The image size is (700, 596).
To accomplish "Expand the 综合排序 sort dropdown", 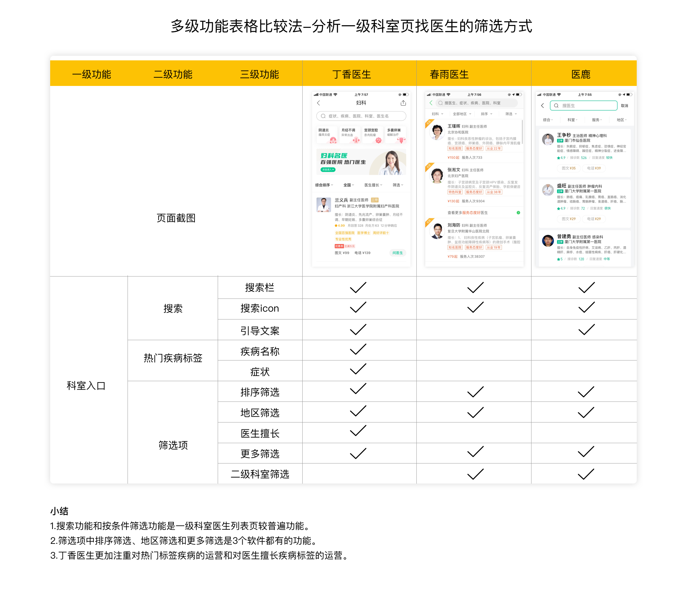I will click(x=324, y=185).
